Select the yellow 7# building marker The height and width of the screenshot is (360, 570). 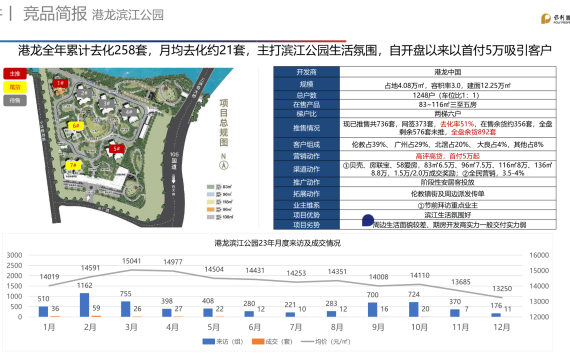[x=73, y=165]
